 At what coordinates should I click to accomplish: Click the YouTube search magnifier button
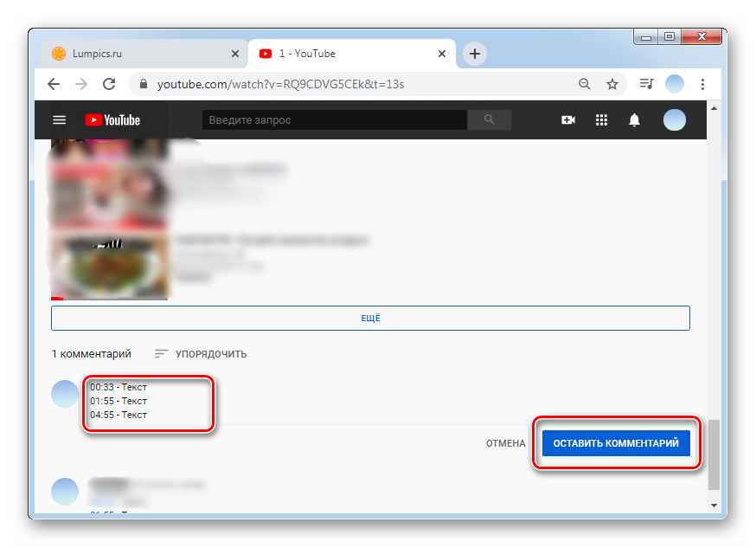(x=490, y=120)
